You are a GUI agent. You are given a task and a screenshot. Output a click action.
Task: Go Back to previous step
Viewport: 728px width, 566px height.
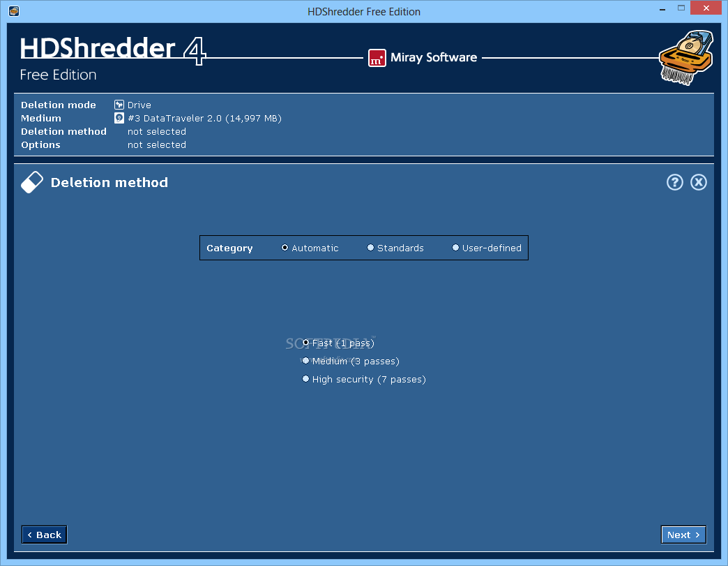pos(44,535)
